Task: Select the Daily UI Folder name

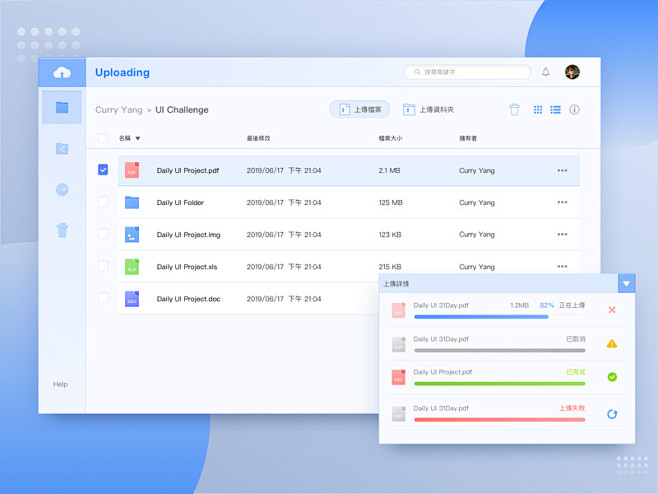Action: [180, 202]
